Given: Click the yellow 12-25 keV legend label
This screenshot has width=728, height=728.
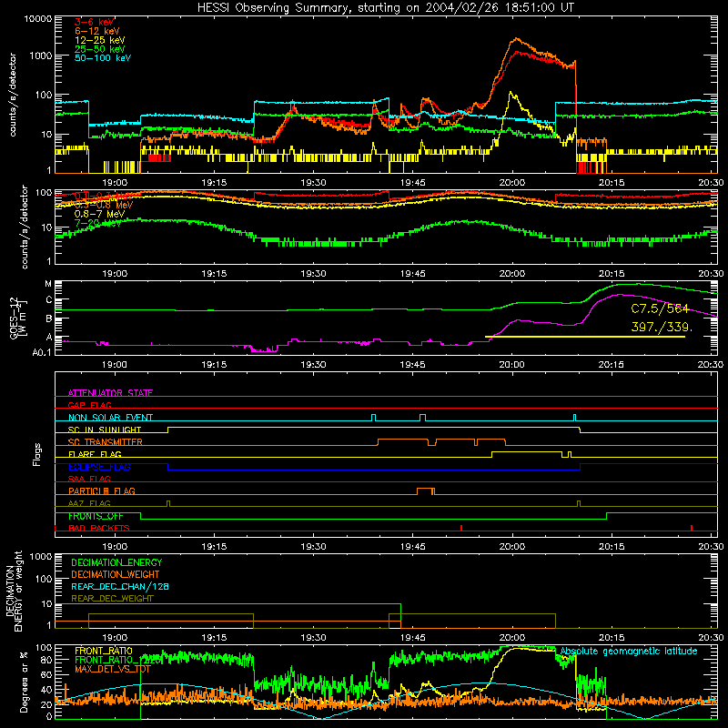Looking at the screenshot, I should click(100, 40).
